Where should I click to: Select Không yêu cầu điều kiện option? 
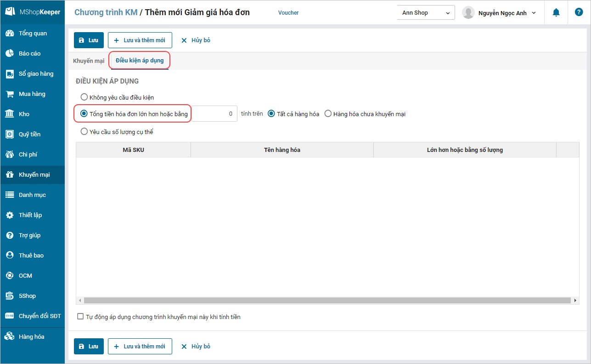click(84, 97)
